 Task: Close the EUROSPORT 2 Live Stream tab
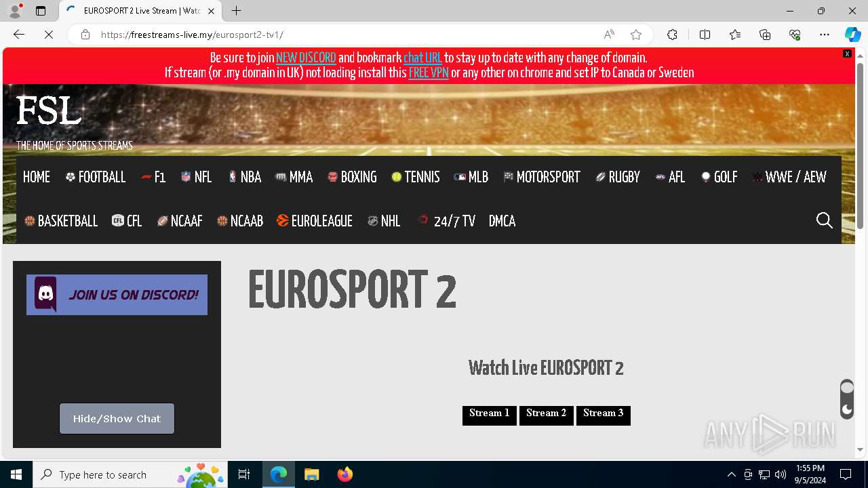coord(211,11)
